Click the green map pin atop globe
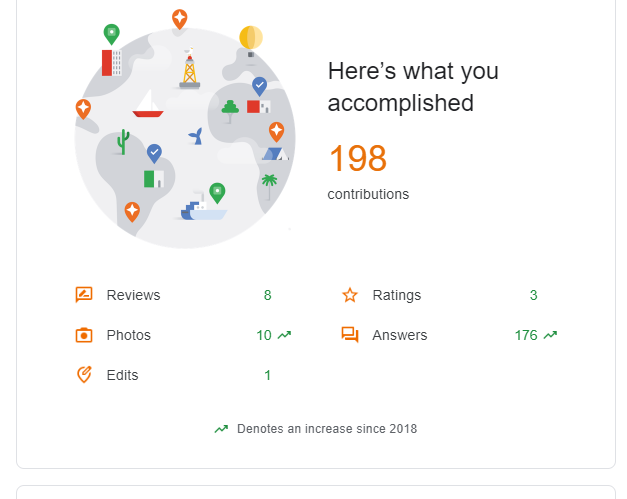This screenshot has height=499, width=627. tap(111, 33)
